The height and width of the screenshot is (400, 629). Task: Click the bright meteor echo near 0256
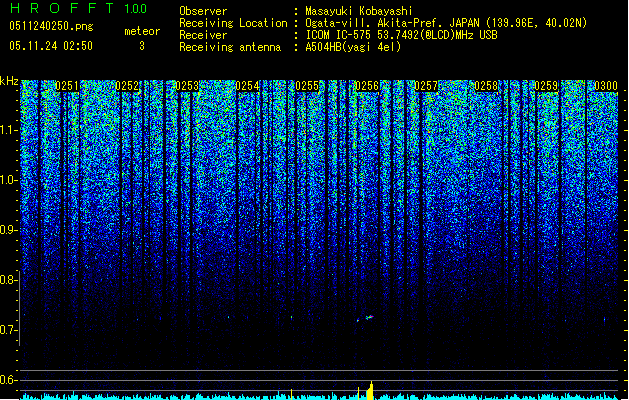click(x=369, y=317)
